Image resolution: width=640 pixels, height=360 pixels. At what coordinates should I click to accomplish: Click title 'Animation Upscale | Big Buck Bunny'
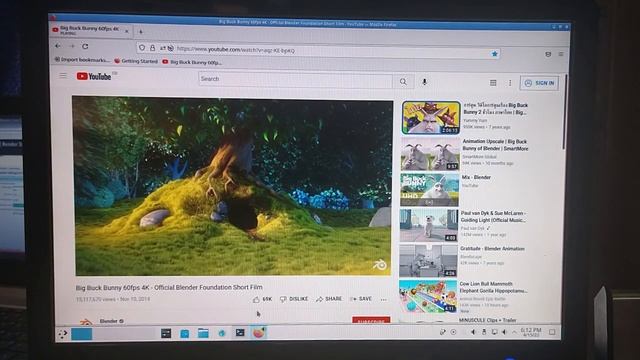point(495,145)
